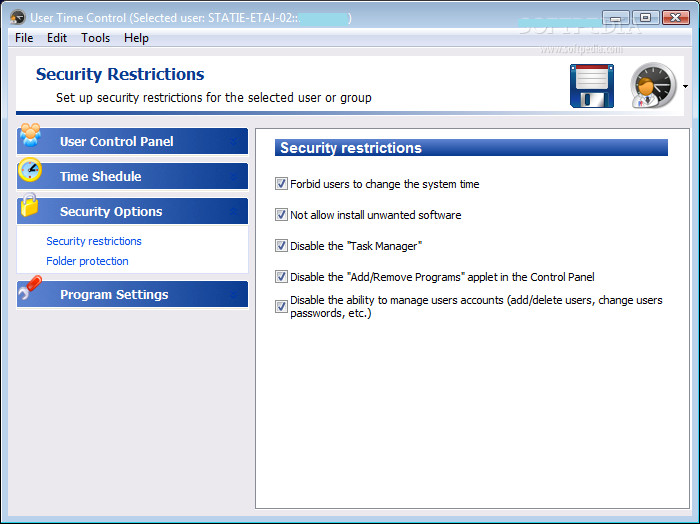
Task: Click the wrench icon on Program Settings
Action: tap(30, 287)
